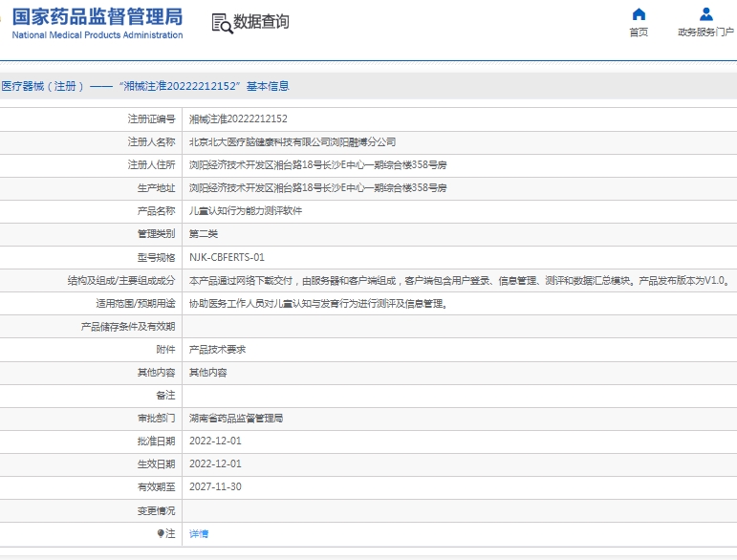Click National Medical Products Administration subtitle
Viewport: 737px width, 560px height.
point(98,34)
